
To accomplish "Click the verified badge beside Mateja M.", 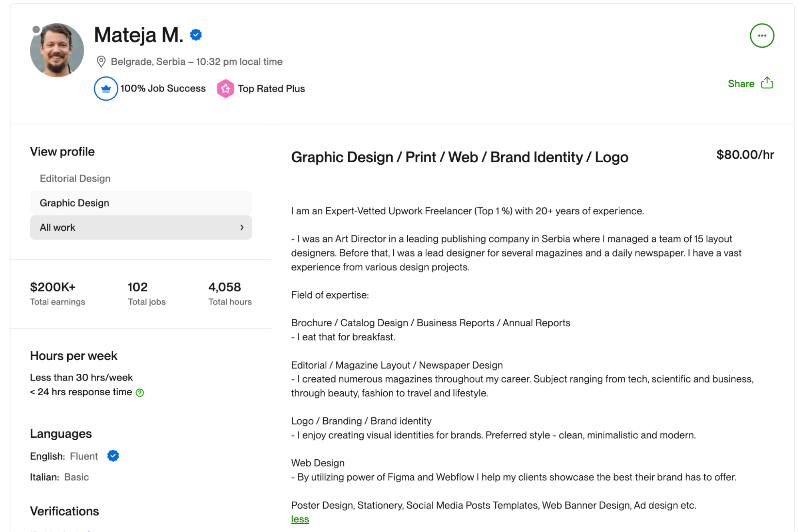I will point(195,35).
